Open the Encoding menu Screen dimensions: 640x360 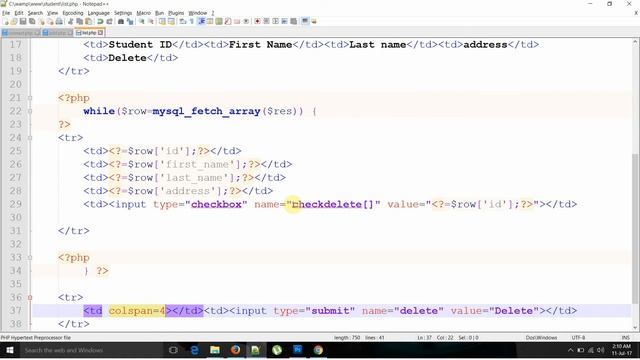point(73,13)
